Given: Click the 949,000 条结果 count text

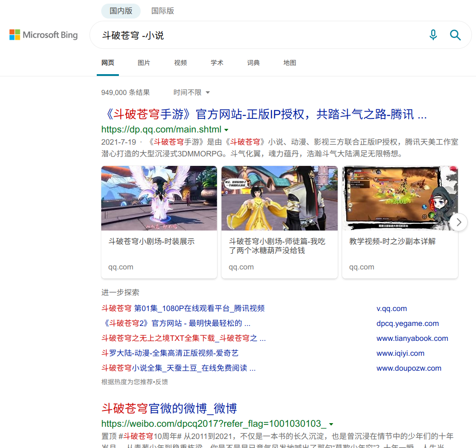Looking at the screenshot, I should (125, 92).
